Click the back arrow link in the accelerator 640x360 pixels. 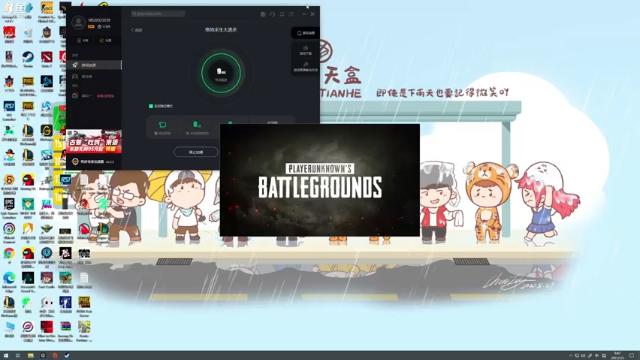coord(137,30)
